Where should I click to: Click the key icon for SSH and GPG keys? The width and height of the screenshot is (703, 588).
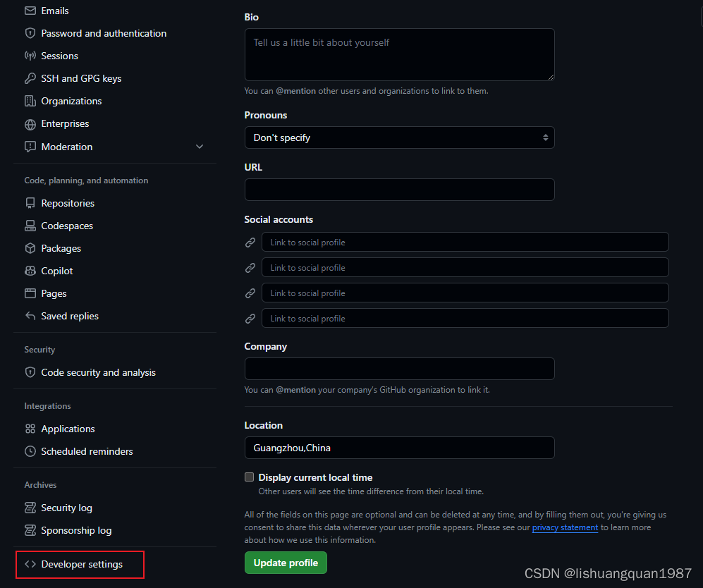[x=30, y=78]
